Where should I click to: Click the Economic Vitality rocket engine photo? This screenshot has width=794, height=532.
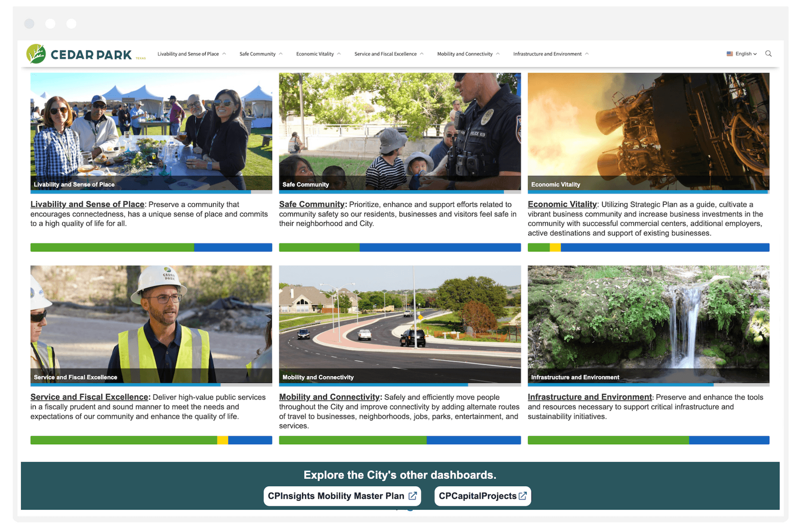648,131
